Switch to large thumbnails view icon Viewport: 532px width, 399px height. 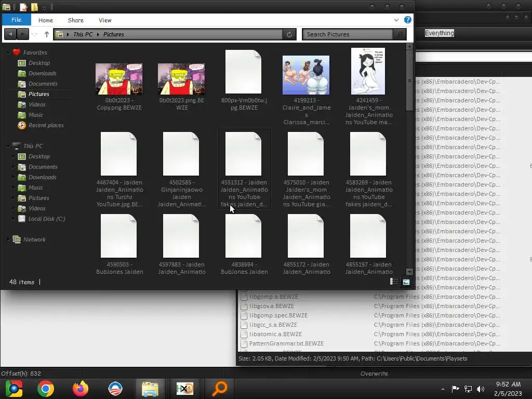[406, 282]
